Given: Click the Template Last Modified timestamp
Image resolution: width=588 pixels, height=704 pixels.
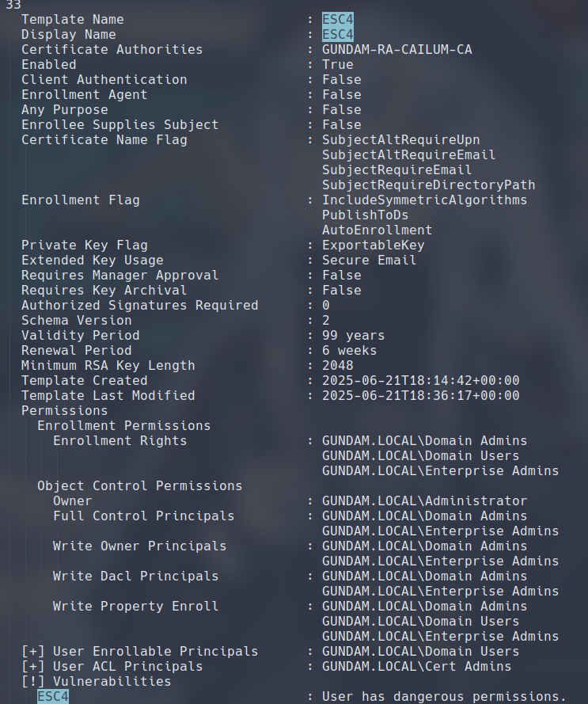Looking at the screenshot, I should (420, 395).
